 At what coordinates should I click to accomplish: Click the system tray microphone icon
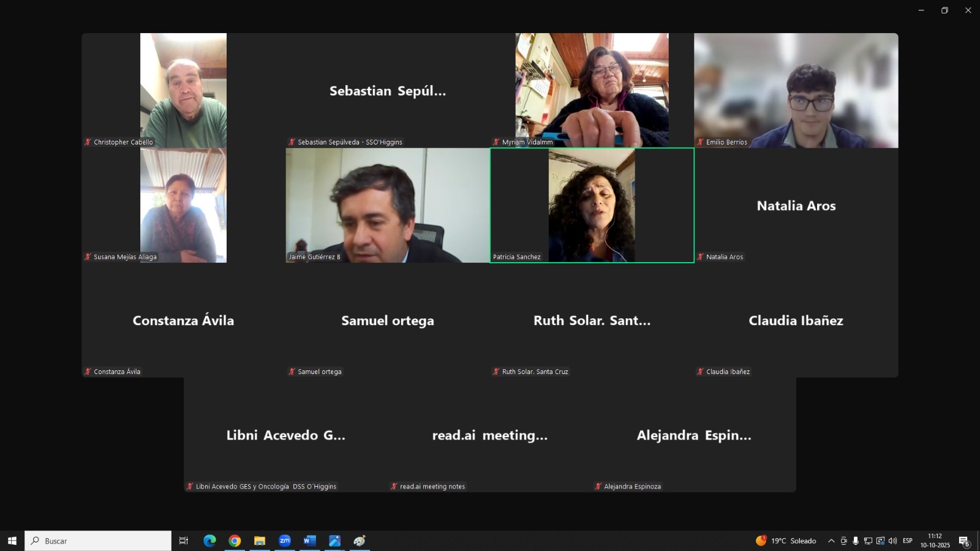pyautogui.click(x=856, y=541)
